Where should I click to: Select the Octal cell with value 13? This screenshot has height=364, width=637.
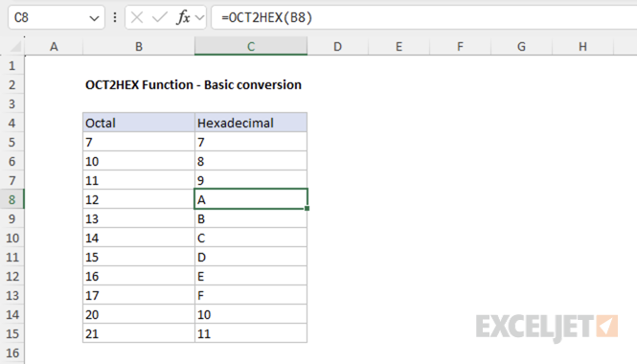[139, 218]
